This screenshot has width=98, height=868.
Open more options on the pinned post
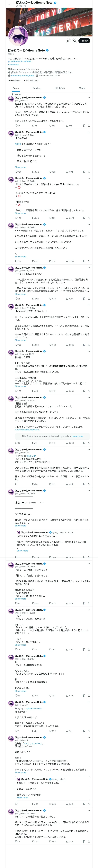(x=89, y=98)
